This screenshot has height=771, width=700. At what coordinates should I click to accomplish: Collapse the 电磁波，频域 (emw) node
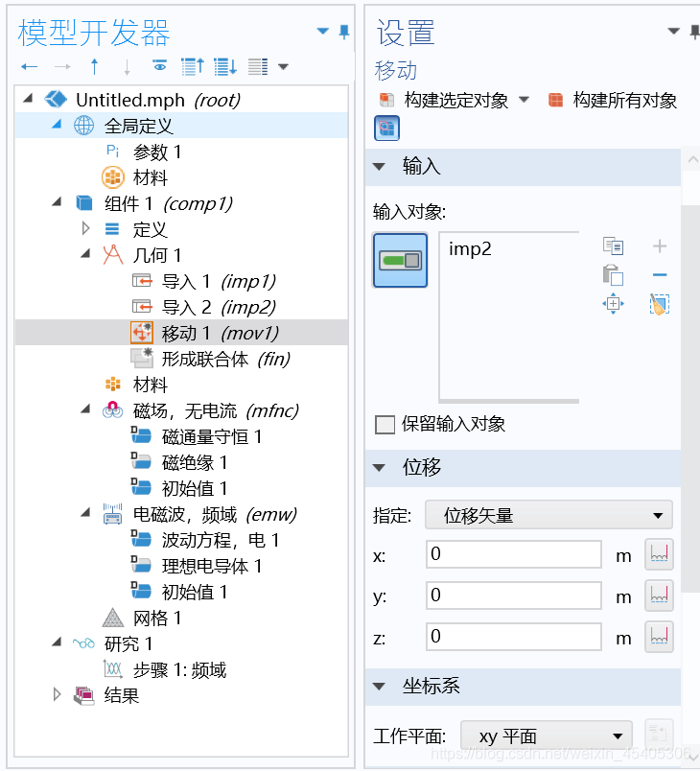[85, 513]
